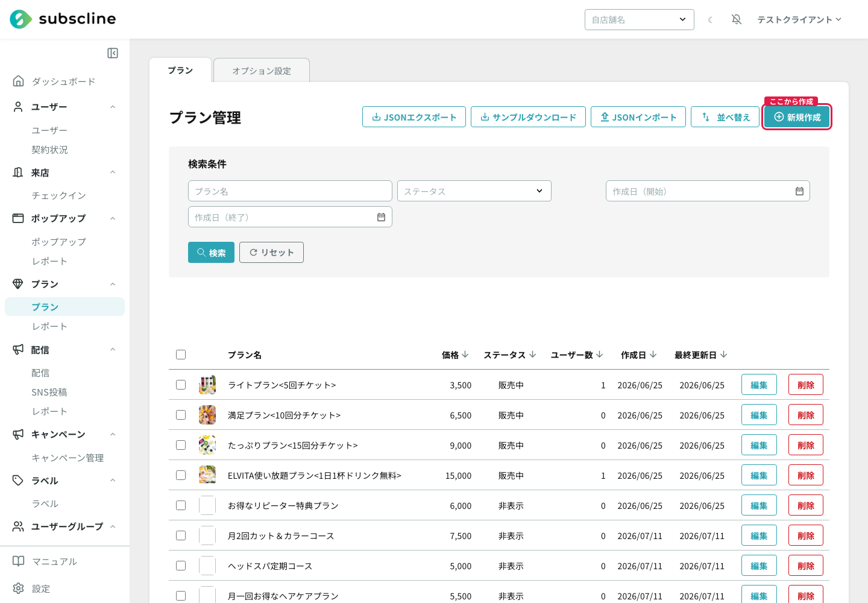Sort by ユーザー数 arrow icon

coord(600,355)
